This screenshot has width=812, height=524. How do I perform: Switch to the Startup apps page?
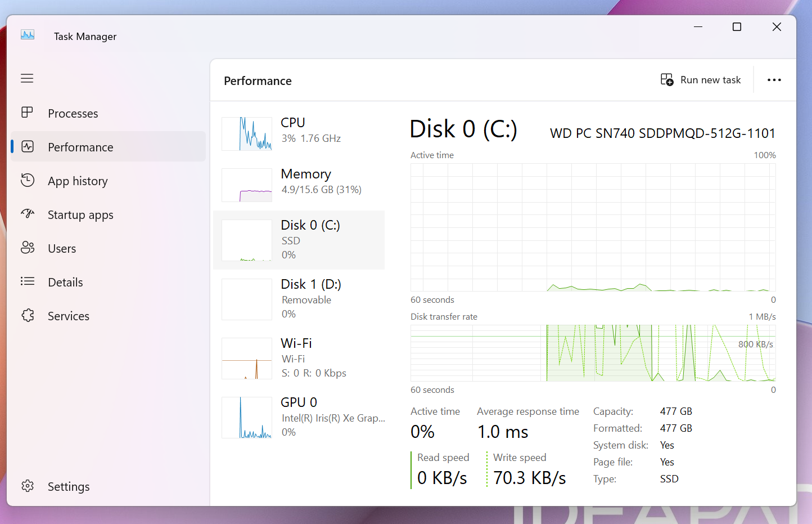(x=108, y=214)
